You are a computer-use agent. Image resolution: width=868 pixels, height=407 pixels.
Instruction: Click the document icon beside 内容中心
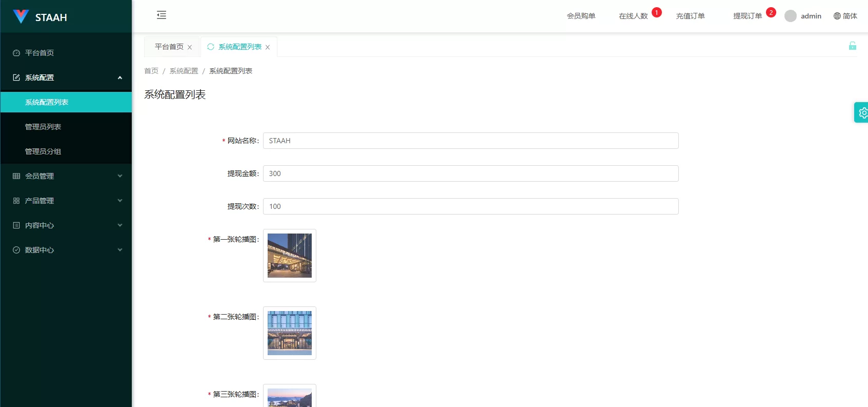pyautogui.click(x=16, y=225)
